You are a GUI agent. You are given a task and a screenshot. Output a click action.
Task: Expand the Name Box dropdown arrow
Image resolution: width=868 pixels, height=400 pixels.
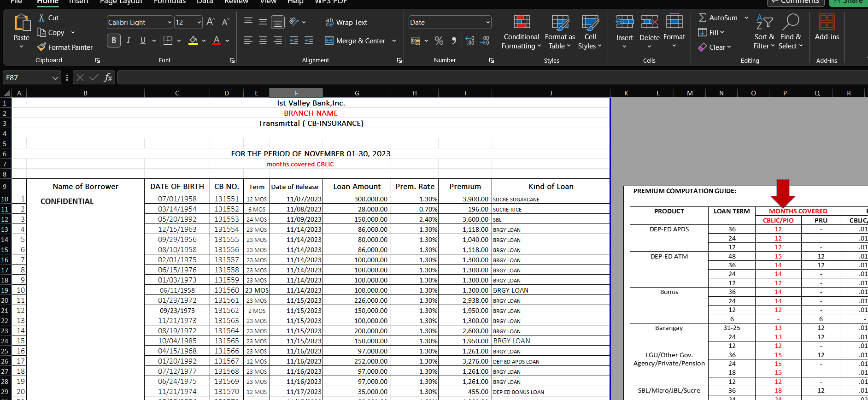click(x=55, y=78)
